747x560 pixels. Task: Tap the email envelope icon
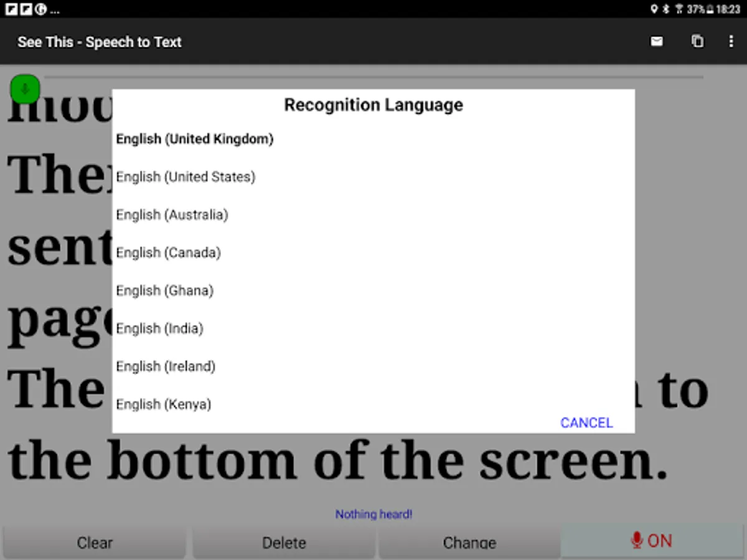pos(656,42)
